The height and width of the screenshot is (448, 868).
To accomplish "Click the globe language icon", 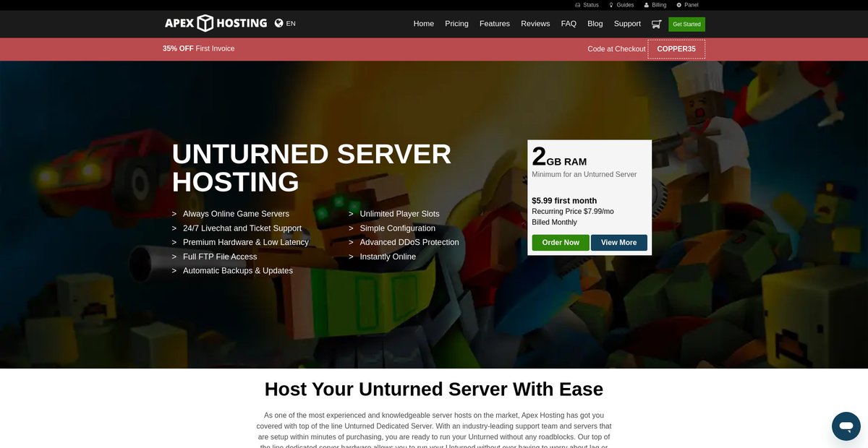I will pyautogui.click(x=279, y=23).
